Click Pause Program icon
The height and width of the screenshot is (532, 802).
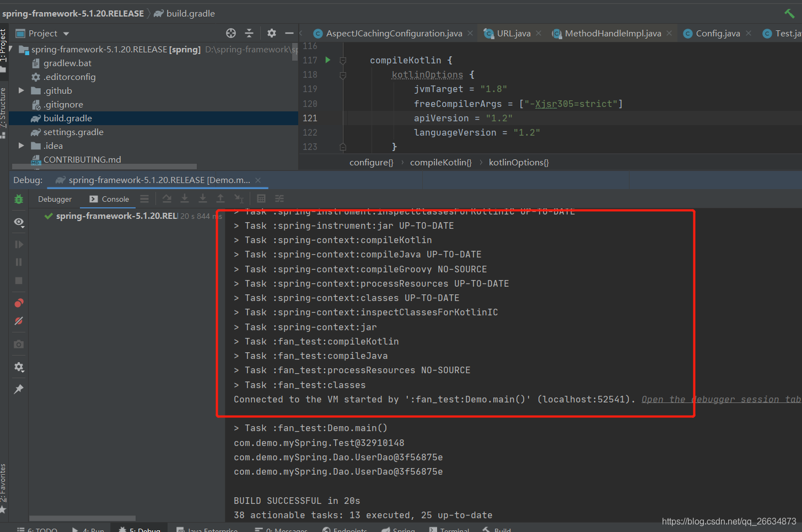[19, 262]
